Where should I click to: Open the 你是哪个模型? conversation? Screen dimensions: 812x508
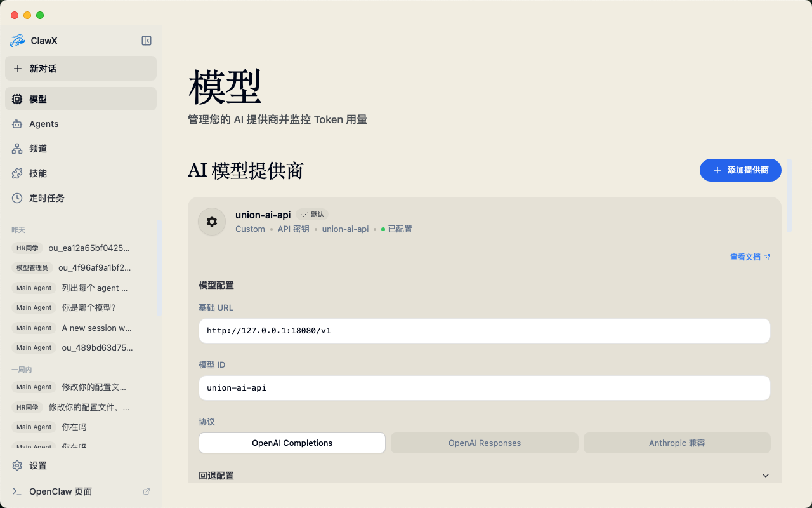click(x=81, y=307)
